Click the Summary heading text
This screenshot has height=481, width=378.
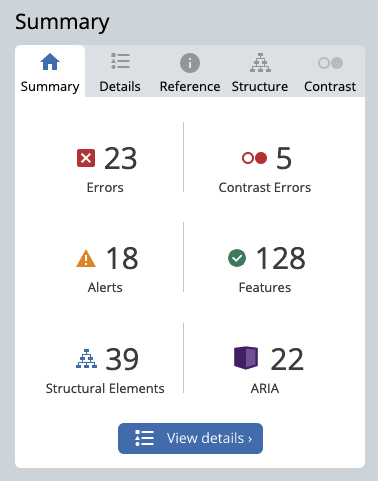(62, 22)
